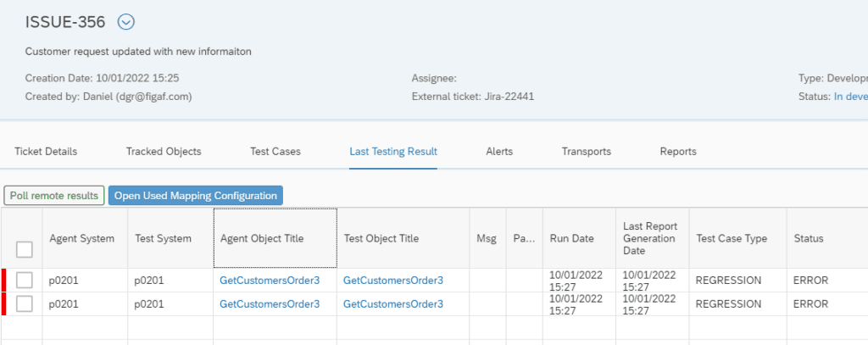Click the Poll remote results button
The height and width of the screenshot is (345, 868).
pos(54,196)
